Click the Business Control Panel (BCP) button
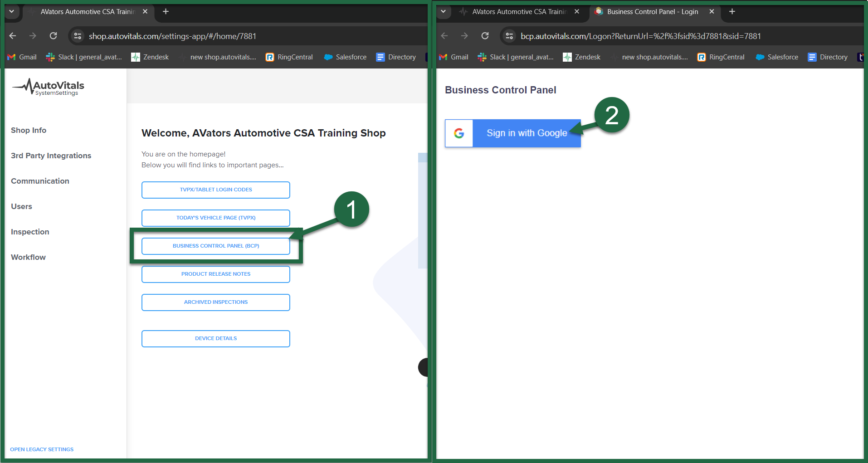 pos(215,246)
